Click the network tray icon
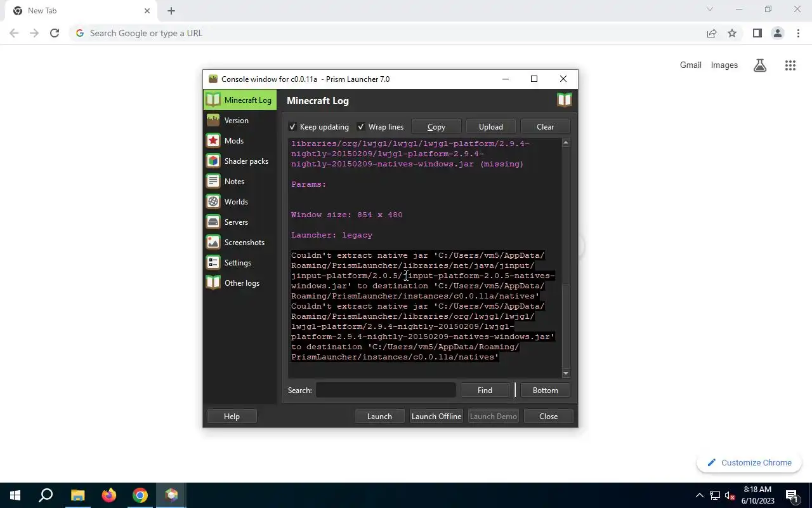This screenshot has width=812, height=508. [715, 495]
